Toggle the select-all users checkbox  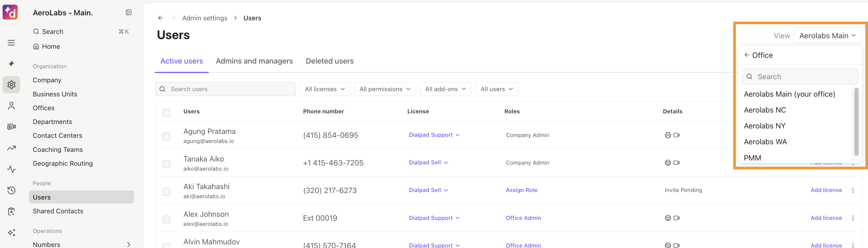[x=166, y=113]
